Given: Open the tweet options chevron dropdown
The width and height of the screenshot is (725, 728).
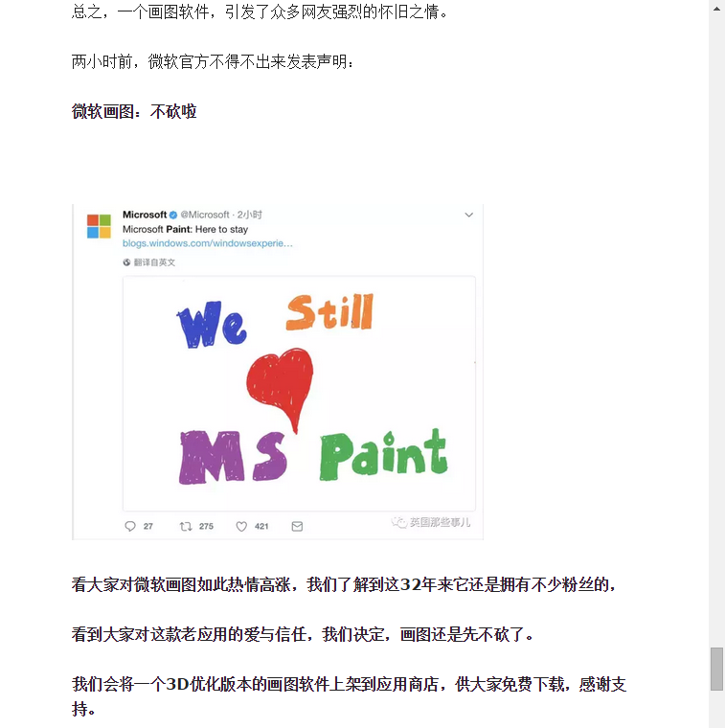Looking at the screenshot, I should coord(468,215).
